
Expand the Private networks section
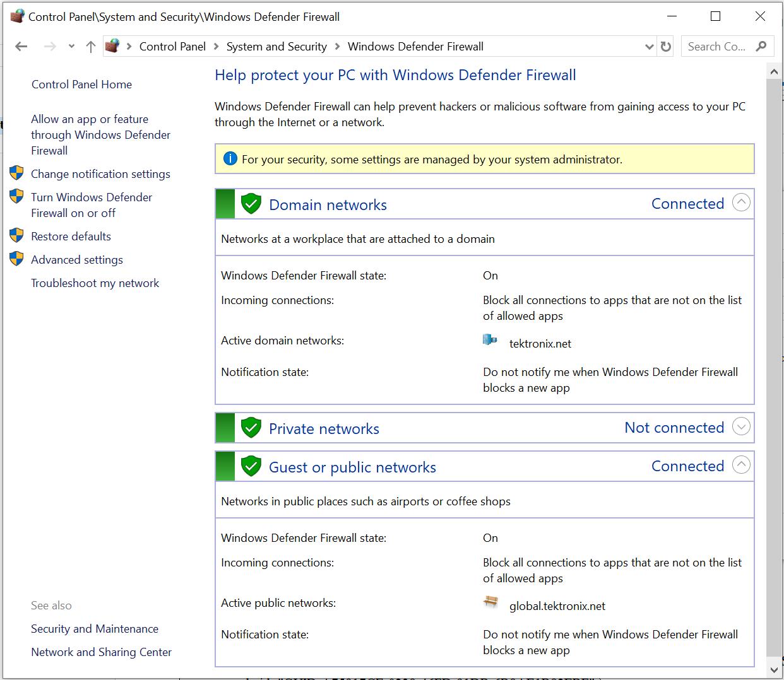[741, 427]
